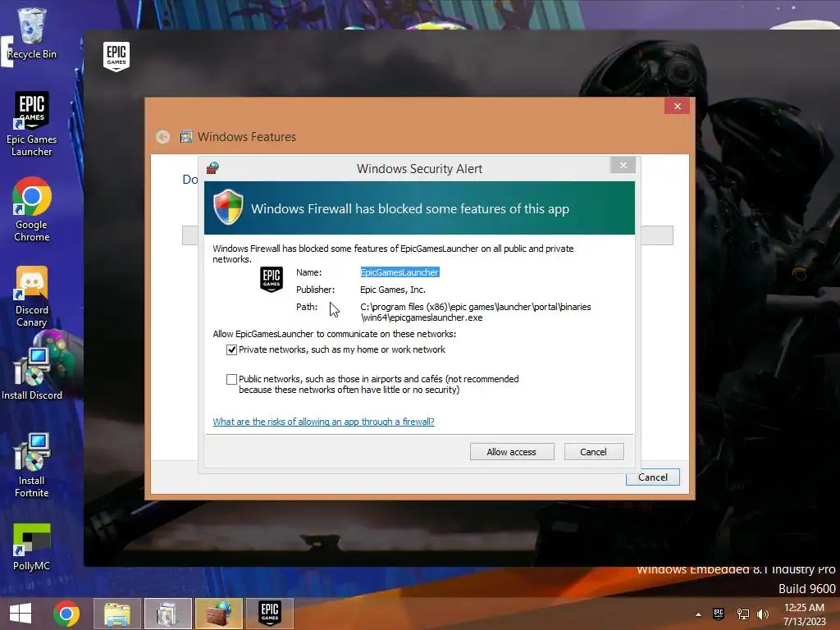Click Epic Games tray icon
840x630 pixels.
coord(719,614)
